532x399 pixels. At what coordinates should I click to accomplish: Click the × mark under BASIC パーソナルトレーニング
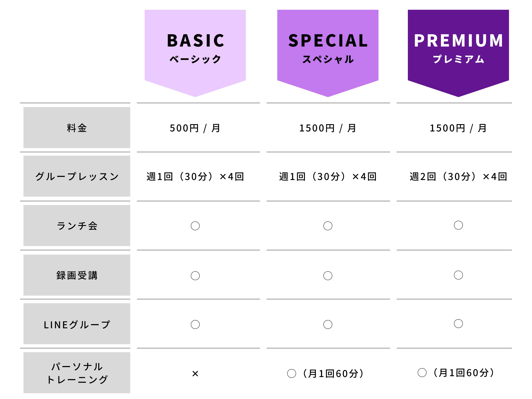pyautogui.click(x=195, y=374)
